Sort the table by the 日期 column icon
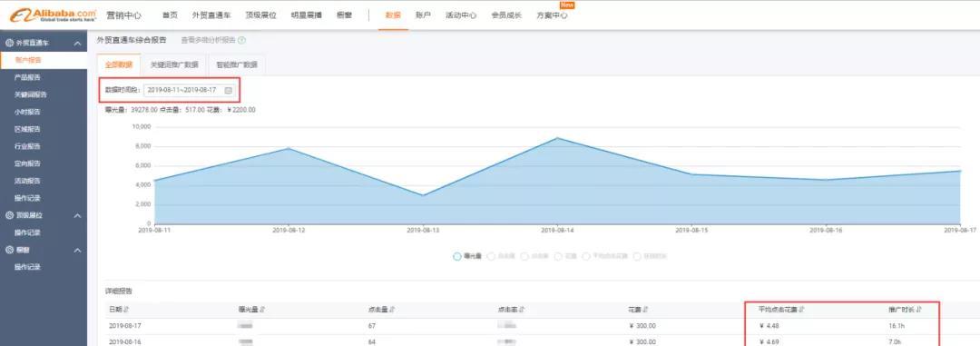Viewport: 980px width, 346px height. point(126,309)
